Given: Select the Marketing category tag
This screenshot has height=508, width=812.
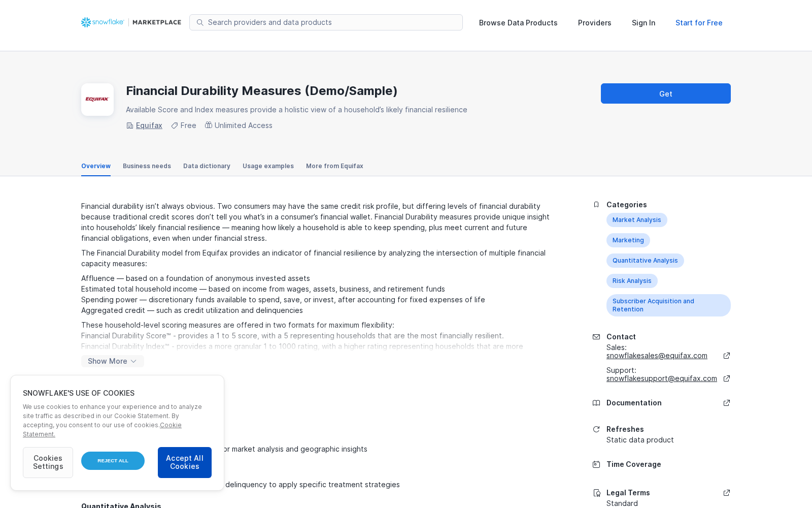Looking at the screenshot, I should [x=628, y=240].
